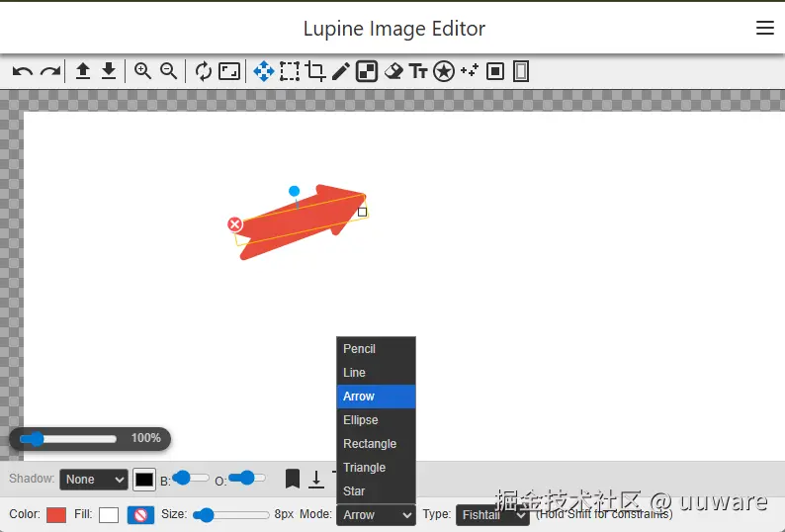Choose Triangle from the mode list
The image size is (785, 532).
point(376,468)
